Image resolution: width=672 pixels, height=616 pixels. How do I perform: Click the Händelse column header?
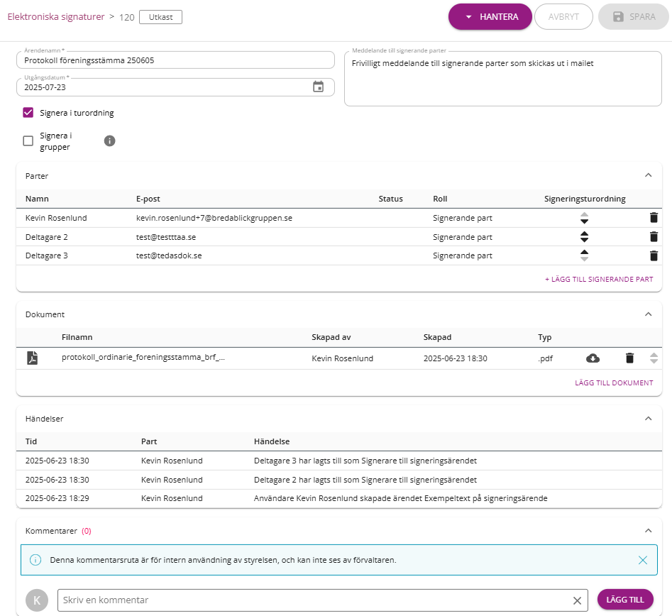click(272, 441)
